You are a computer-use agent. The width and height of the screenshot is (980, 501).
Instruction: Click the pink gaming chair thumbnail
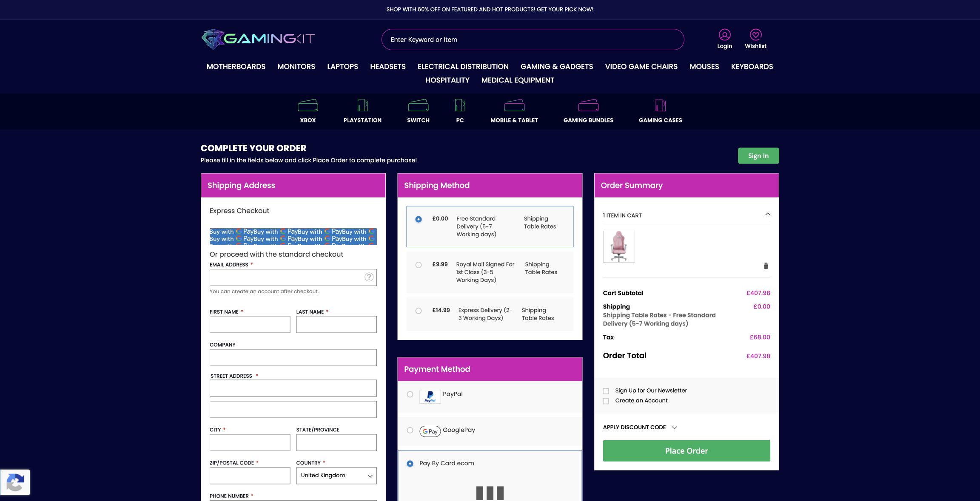pyautogui.click(x=619, y=246)
